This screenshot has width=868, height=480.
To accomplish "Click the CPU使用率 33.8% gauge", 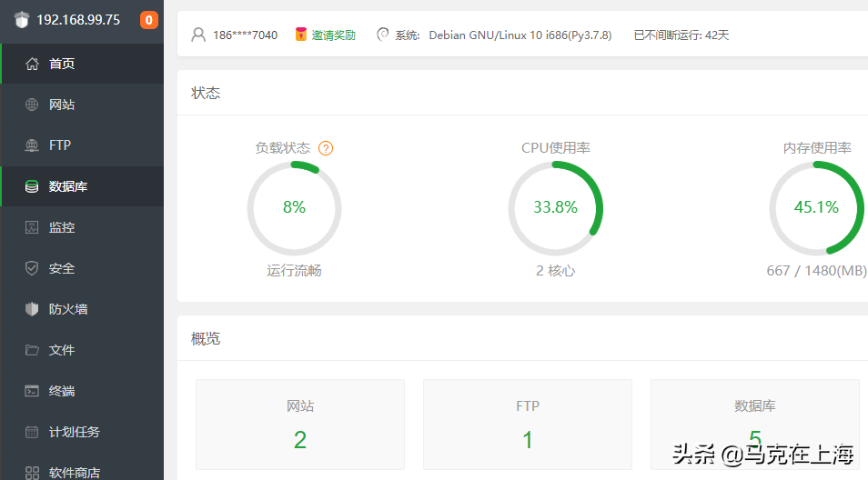I will tap(555, 207).
